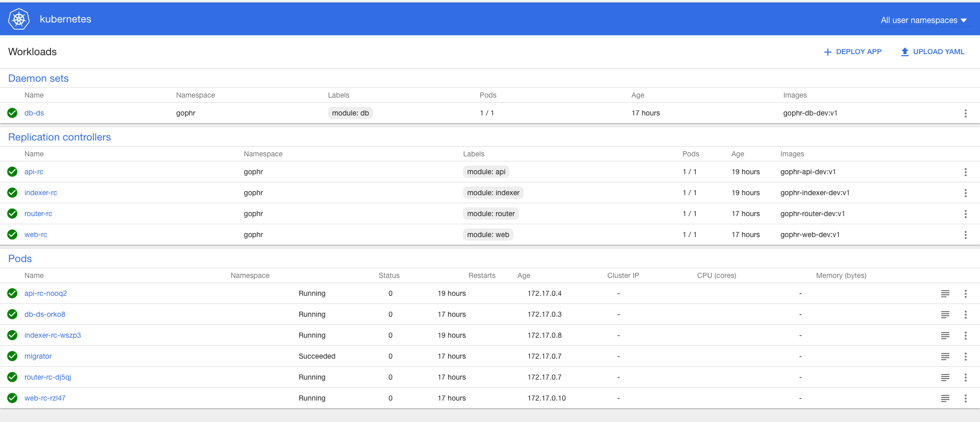This screenshot has width=980, height=422.
Task: View logs icon for migrator pod
Action: click(945, 357)
